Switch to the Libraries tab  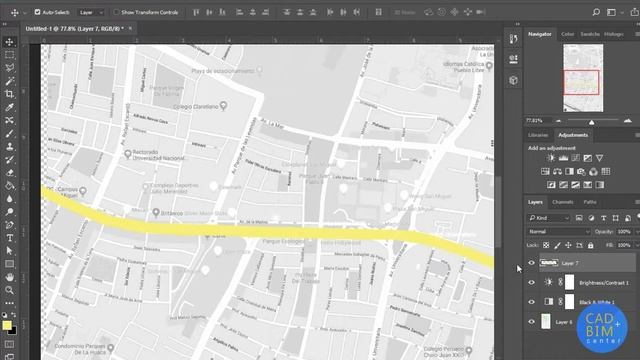(x=538, y=135)
